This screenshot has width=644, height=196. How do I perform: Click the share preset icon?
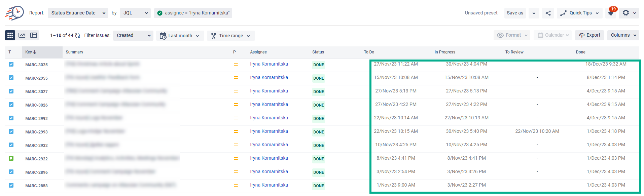click(x=548, y=13)
